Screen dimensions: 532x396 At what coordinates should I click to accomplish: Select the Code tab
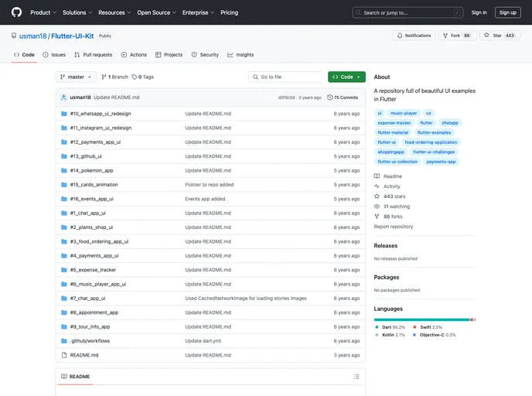[24, 55]
